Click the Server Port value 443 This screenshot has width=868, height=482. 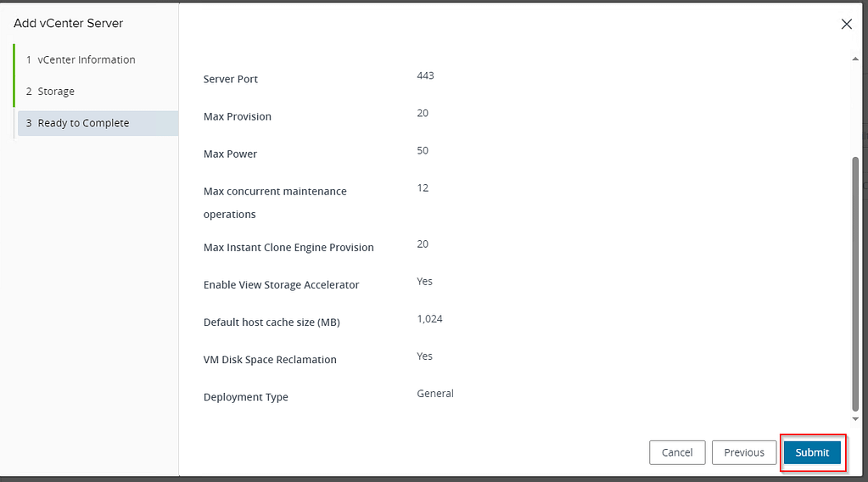coord(425,76)
